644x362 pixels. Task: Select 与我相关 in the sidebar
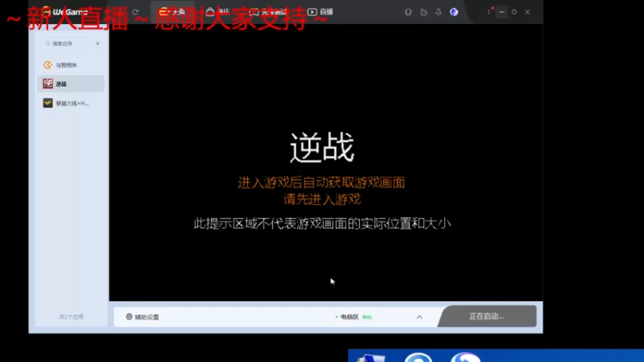click(x=70, y=65)
